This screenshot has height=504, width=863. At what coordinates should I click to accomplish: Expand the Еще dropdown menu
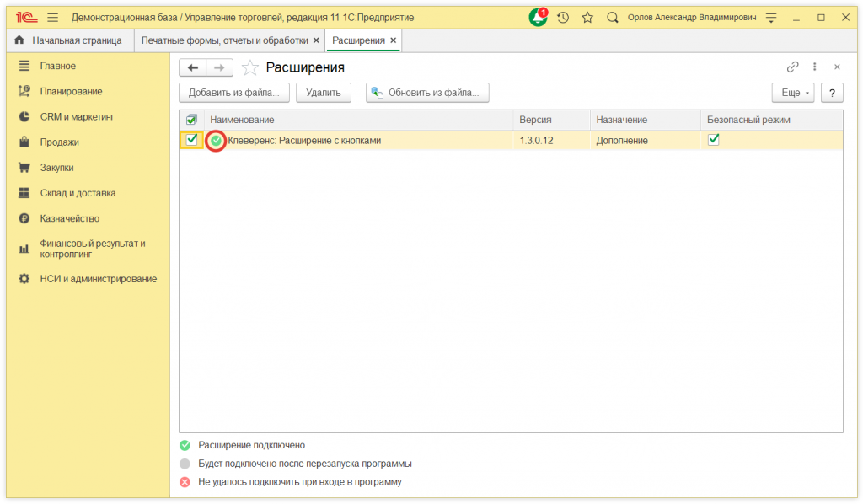coord(792,93)
